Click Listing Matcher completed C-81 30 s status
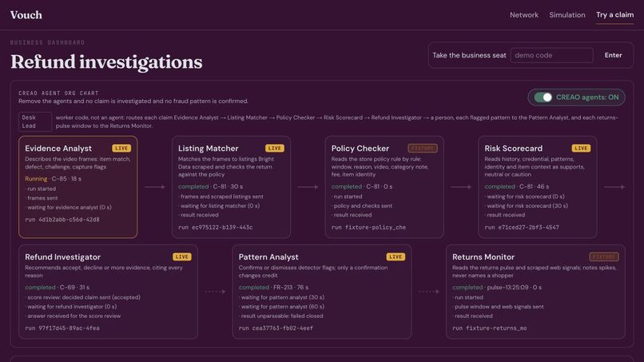Image resolution: width=644 pixels, height=362 pixels. click(x=210, y=186)
